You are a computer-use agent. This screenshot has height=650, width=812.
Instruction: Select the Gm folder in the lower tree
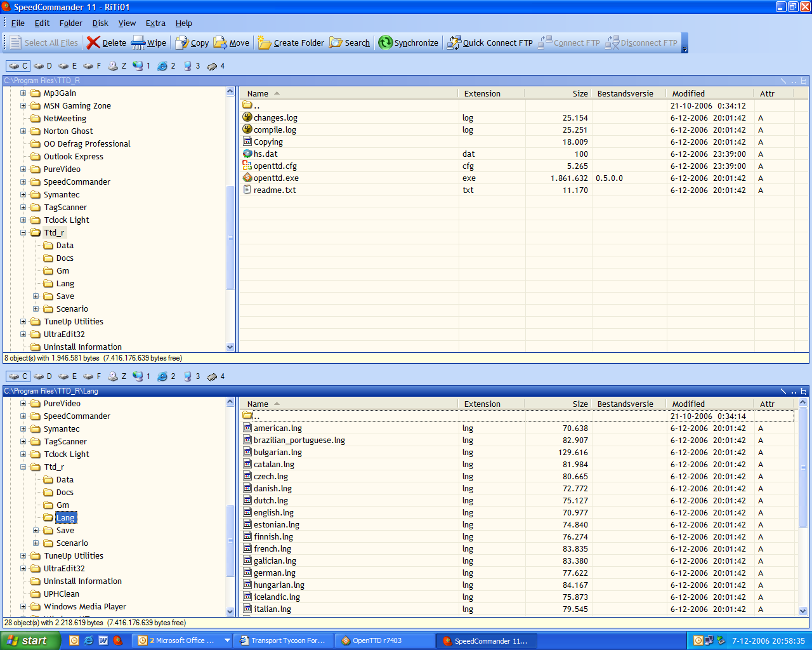[x=63, y=505]
